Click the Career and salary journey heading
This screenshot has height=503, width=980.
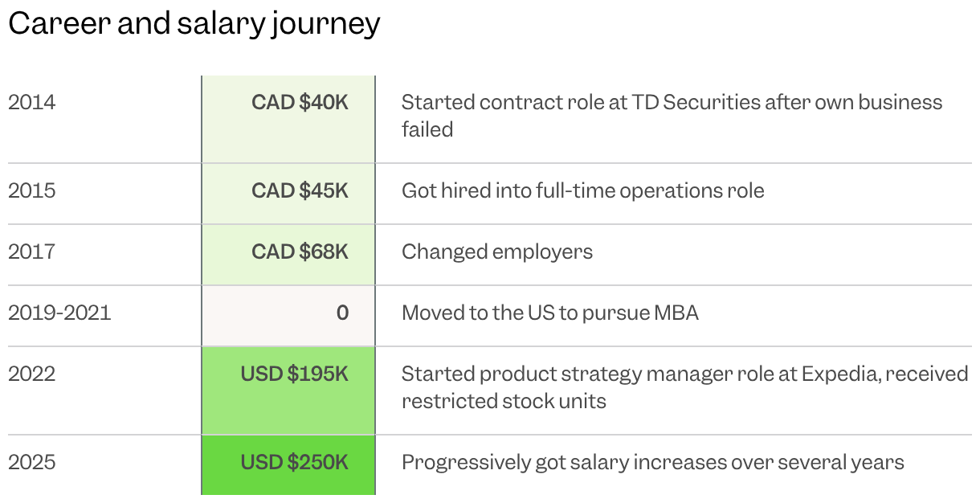click(x=194, y=25)
